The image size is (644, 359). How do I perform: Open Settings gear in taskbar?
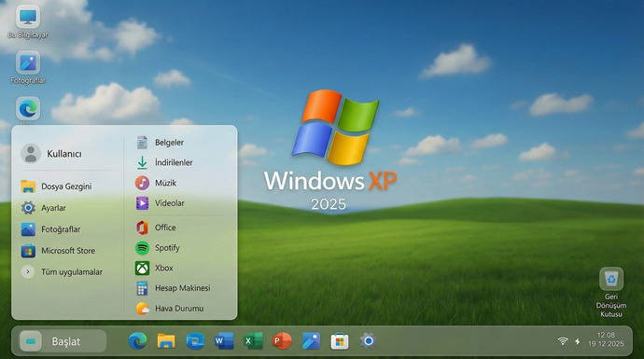[x=369, y=341]
